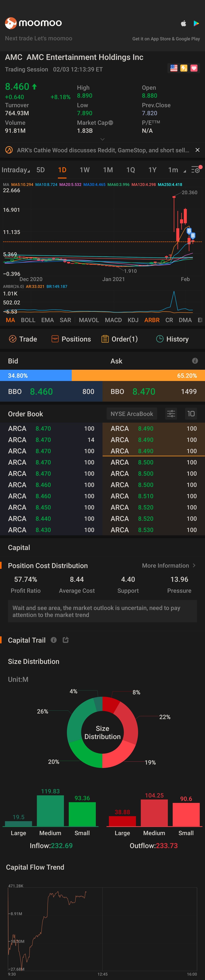Open the ARK Cathie Wood news headline
The height and width of the screenshot is (980, 205).
click(103, 150)
